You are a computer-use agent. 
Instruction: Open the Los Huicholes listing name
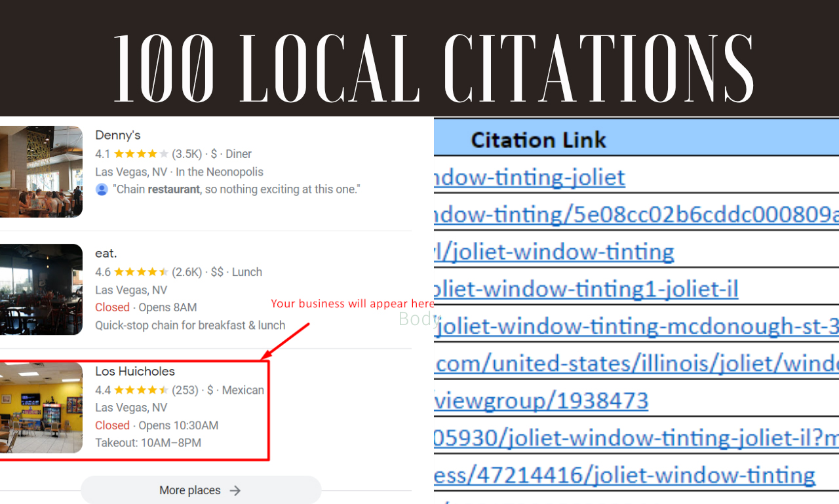[135, 372]
